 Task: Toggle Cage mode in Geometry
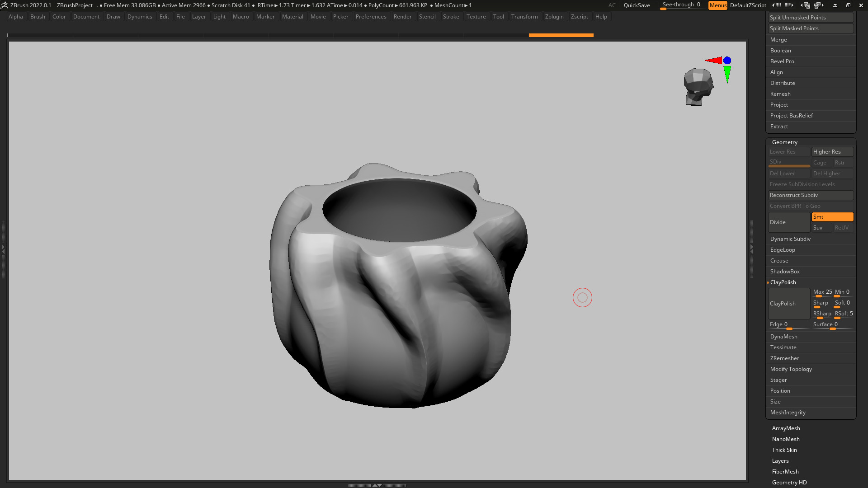pyautogui.click(x=821, y=163)
